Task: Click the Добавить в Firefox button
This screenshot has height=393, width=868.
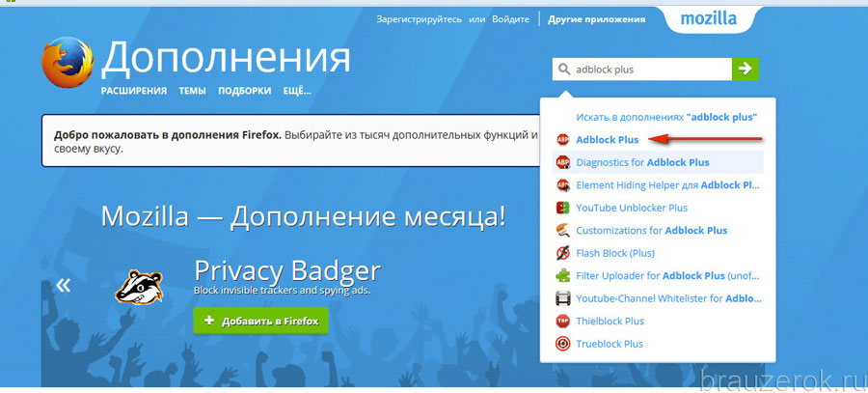Action: (x=260, y=321)
